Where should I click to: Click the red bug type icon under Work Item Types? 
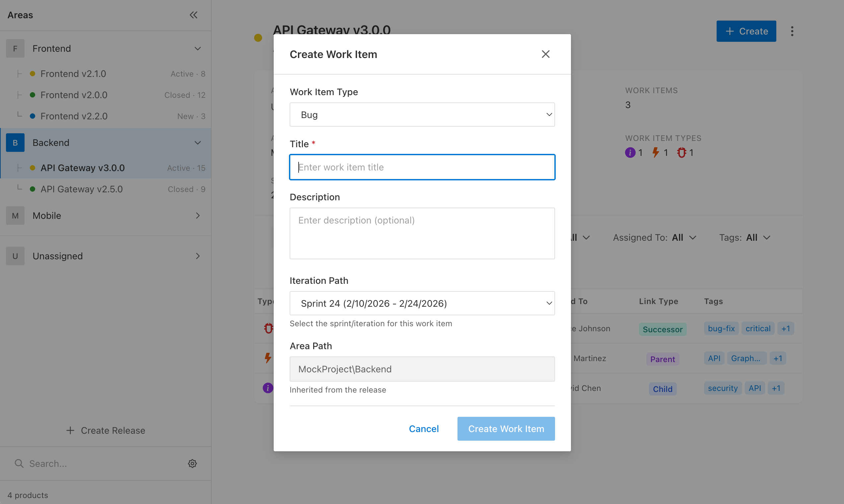pyautogui.click(x=682, y=153)
